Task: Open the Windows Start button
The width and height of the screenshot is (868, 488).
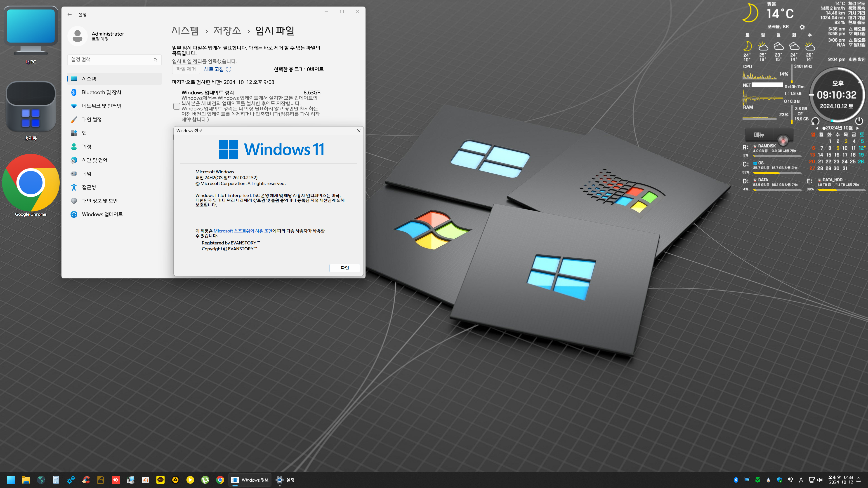Action: (11, 480)
